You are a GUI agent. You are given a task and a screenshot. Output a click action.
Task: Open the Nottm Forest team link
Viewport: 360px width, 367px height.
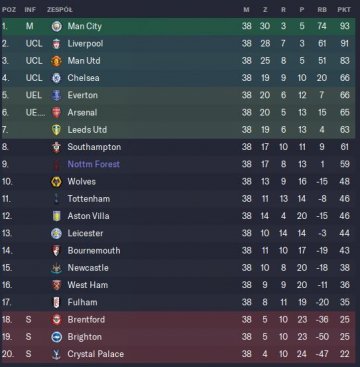tap(94, 164)
